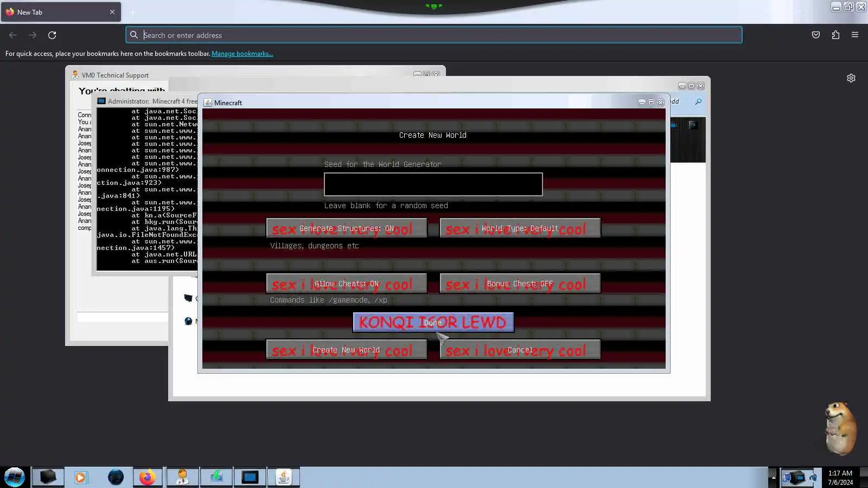Click the chat input box in Technical Support
Screen dimensions: 868x488
[123, 317]
